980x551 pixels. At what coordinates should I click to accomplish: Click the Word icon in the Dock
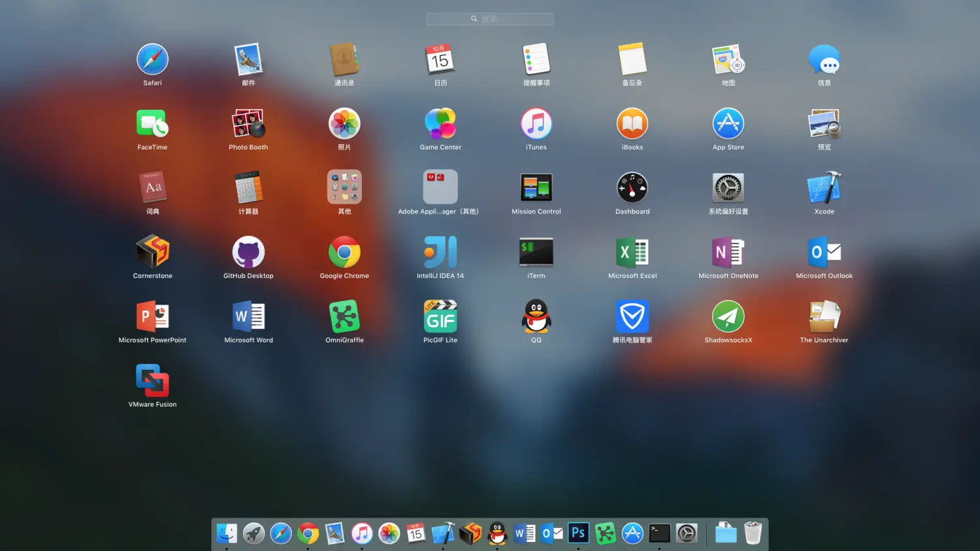(524, 533)
